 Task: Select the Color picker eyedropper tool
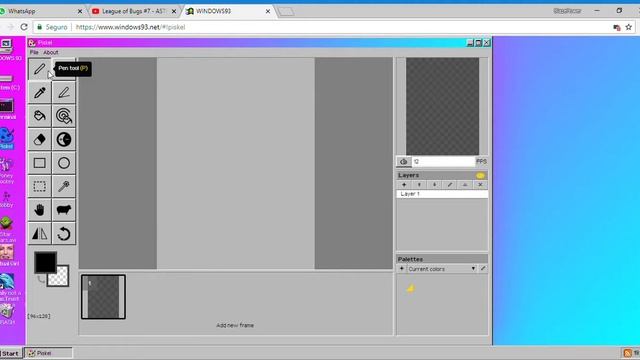click(40, 93)
